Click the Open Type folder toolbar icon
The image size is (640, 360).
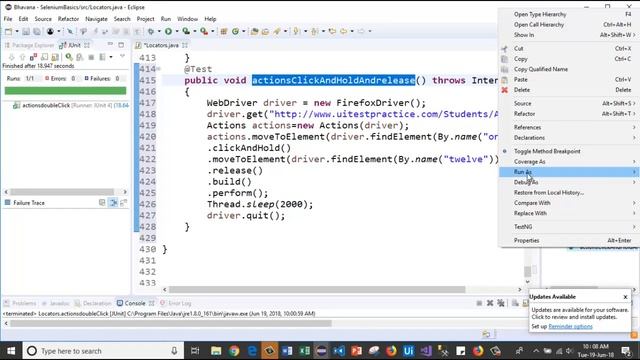pyautogui.click(x=254, y=31)
